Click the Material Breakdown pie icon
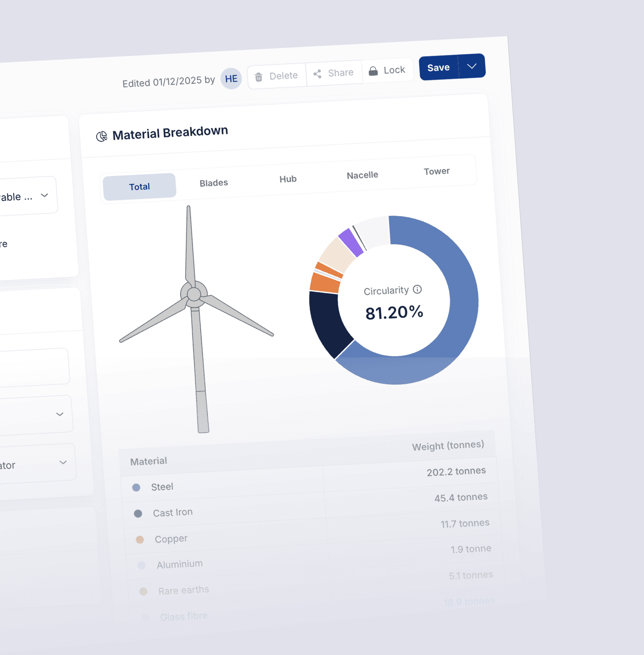Screen dimensions: 644x655 click(x=101, y=137)
